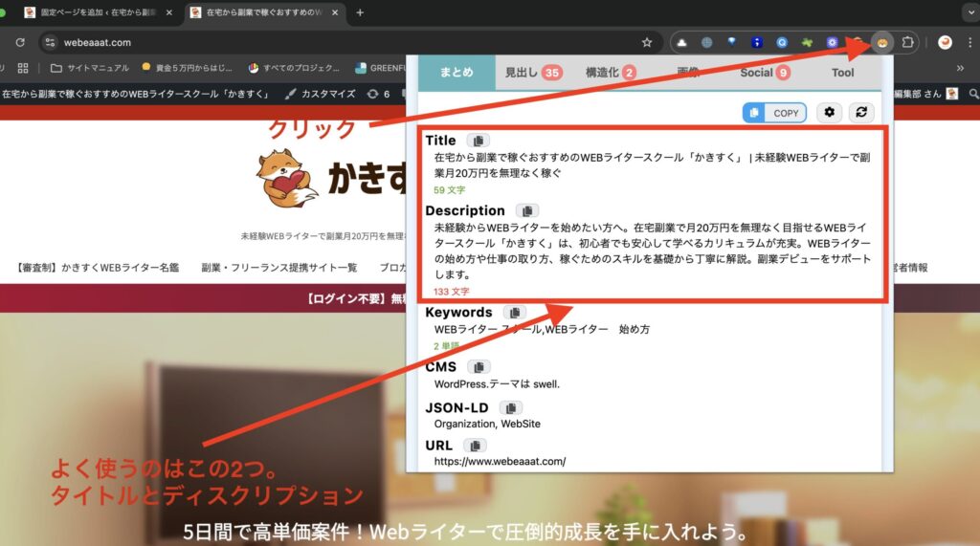Click the clipboard icon beside Keywords
The image size is (980, 546).
515,313
